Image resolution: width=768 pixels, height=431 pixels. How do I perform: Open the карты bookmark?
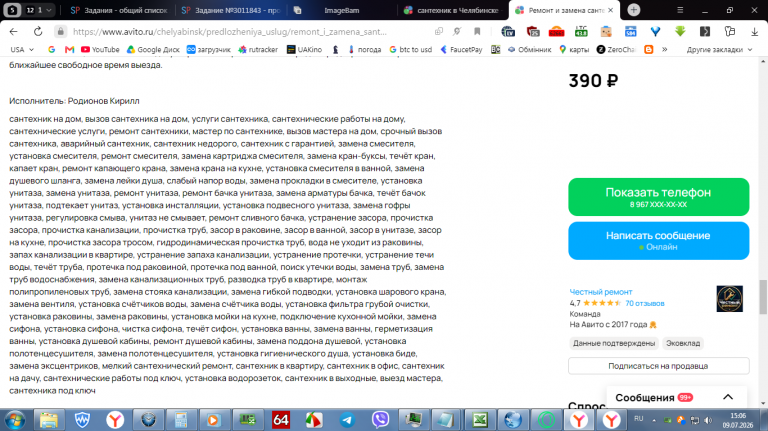click(x=574, y=49)
